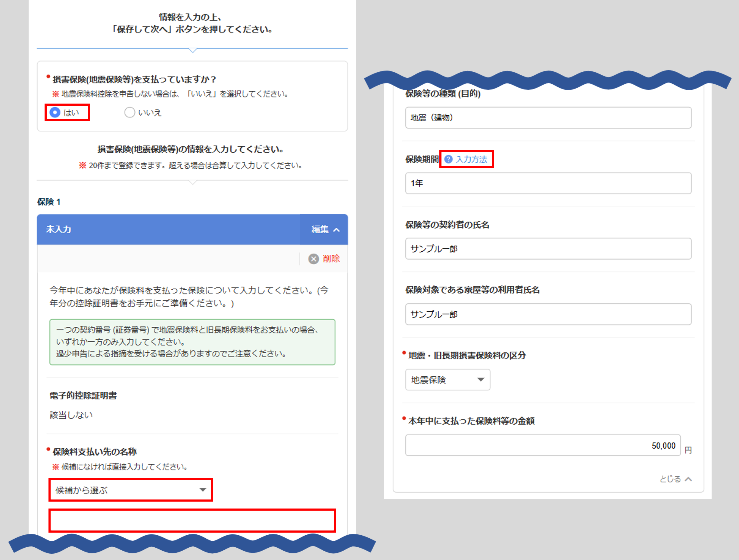Click the 候補から選ぶ dropdown arrow
The height and width of the screenshot is (560, 739).
[x=202, y=490]
